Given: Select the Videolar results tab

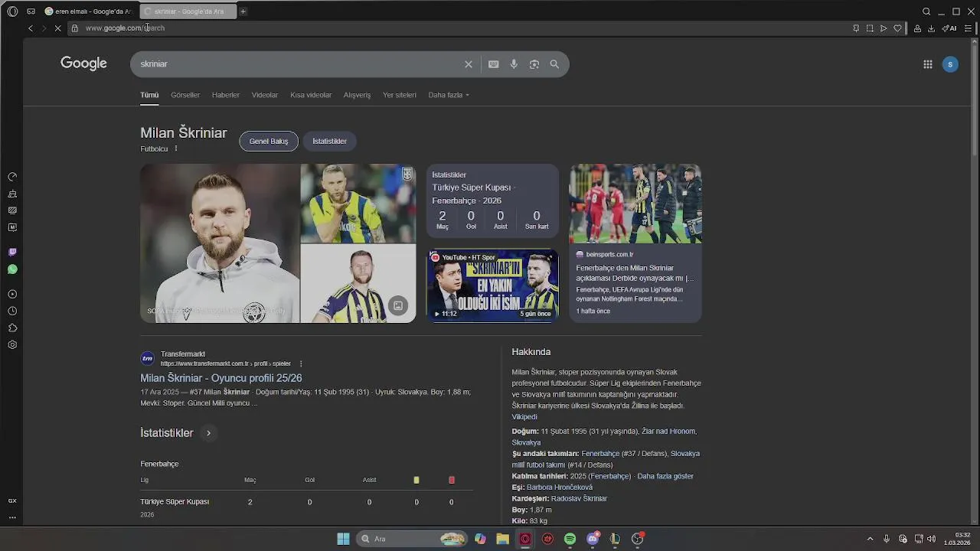Looking at the screenshot, I should point(265,95).
